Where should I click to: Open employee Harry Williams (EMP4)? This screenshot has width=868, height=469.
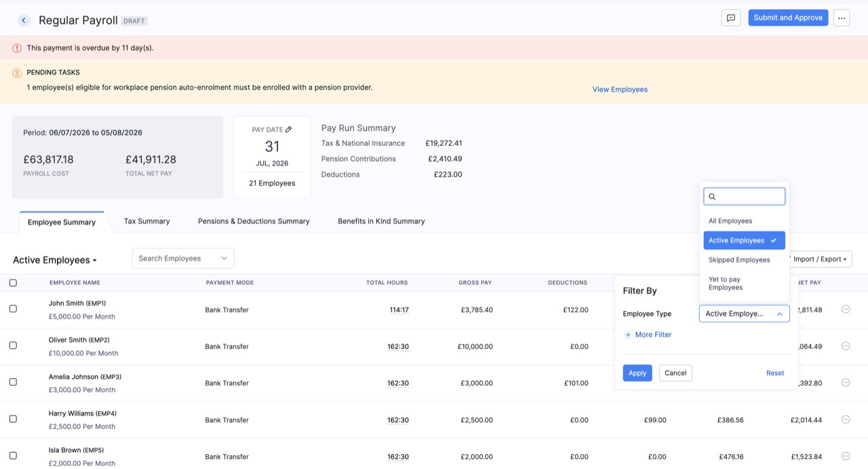(x=83, y=413)
